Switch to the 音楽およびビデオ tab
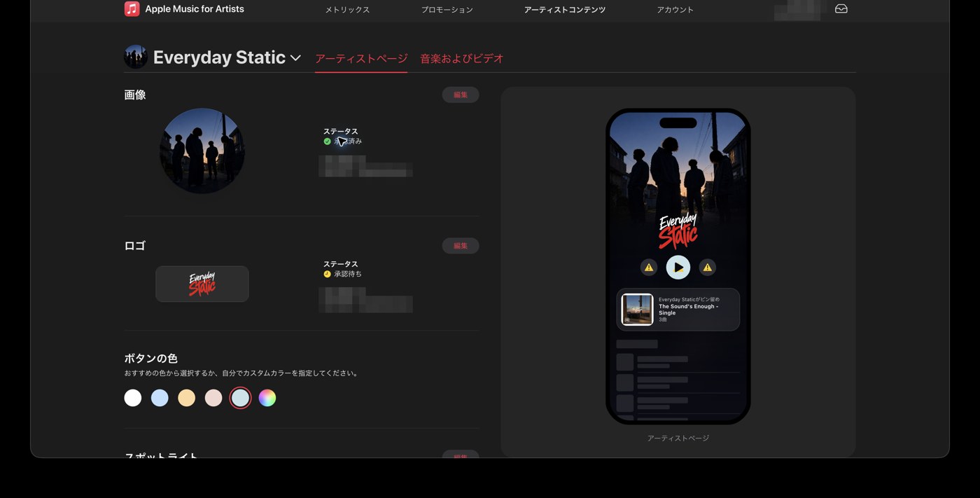The width and height of the screenshot is (980, 498). click(x=462, y=59)
